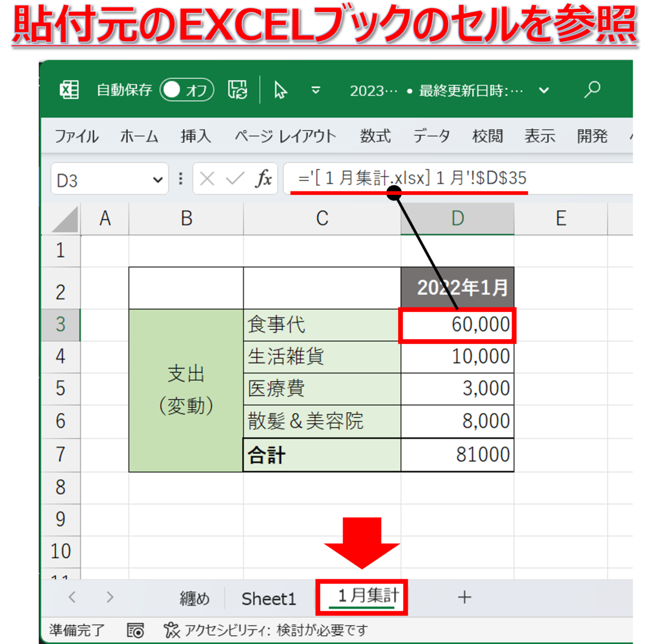The width and height of the screenshot is (652, 644).
Task: Click the macro recording icon in status bar
Action: pyautogui.click(x=135, y=630)
